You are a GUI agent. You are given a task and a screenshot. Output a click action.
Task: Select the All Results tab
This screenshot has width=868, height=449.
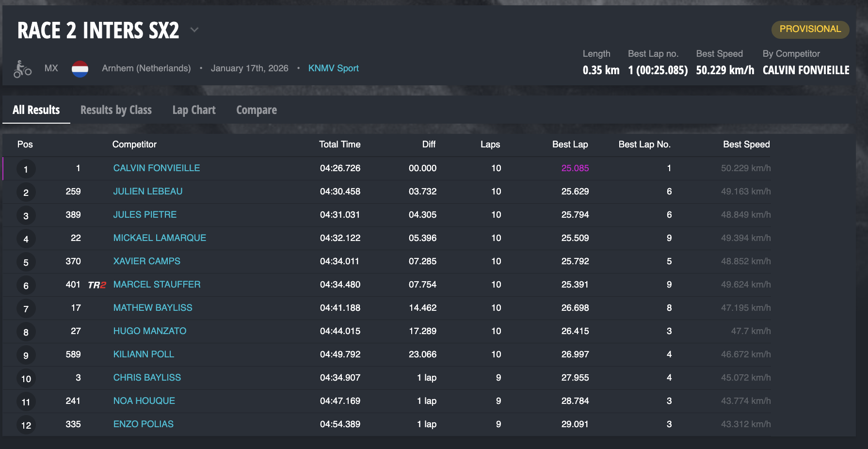(x=36, y=110)
